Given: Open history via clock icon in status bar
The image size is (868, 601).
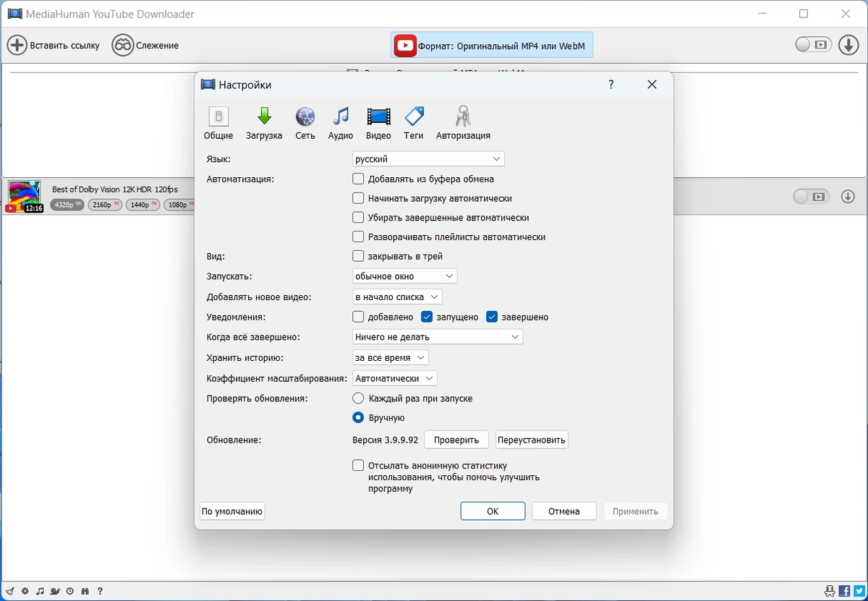Looking at the screenshot, I should (70, 591).
